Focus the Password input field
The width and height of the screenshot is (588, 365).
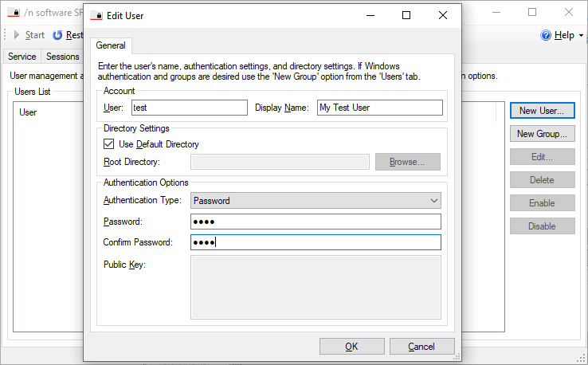316,222
